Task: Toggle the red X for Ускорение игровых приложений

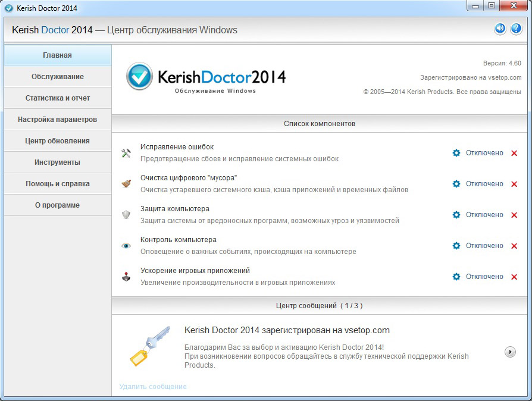Action: 514,277
